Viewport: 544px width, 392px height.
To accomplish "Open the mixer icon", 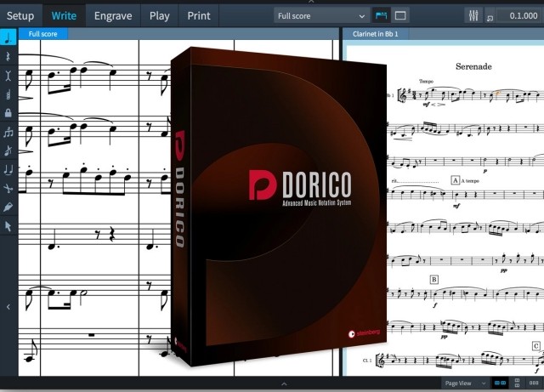I will (473, 15).
